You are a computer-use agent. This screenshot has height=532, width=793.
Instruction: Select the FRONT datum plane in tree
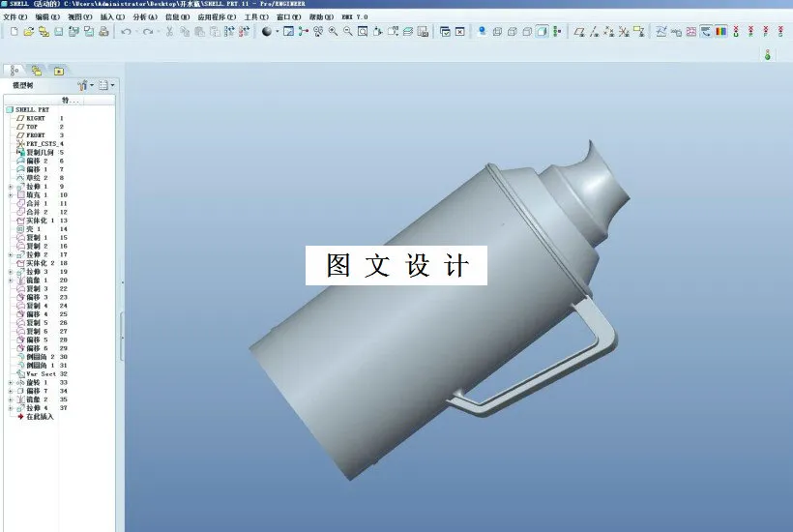tap(31, 135)
